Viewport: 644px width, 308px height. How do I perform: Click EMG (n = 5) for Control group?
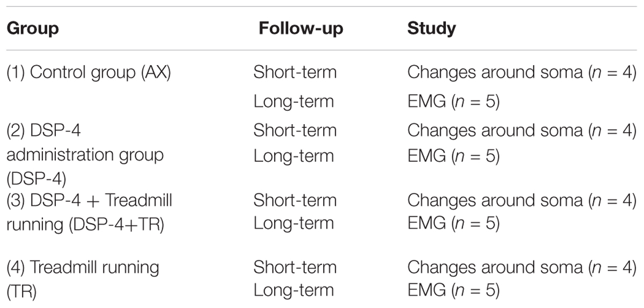click(x=453, y=101)
